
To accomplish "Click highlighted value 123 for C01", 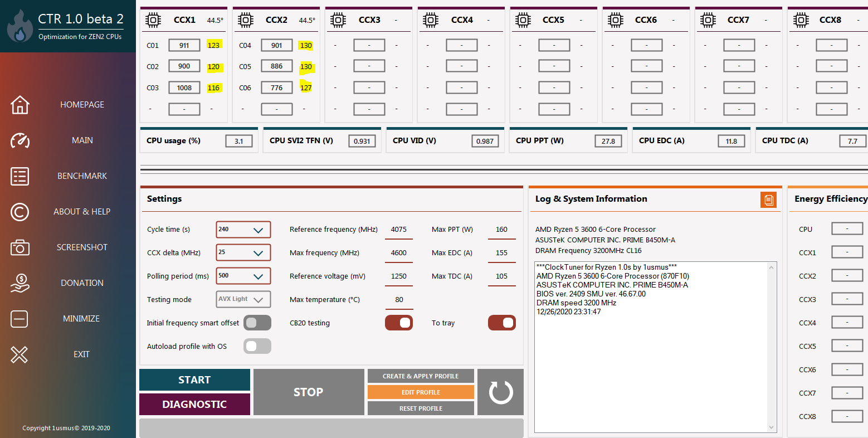I will (214, 45).
